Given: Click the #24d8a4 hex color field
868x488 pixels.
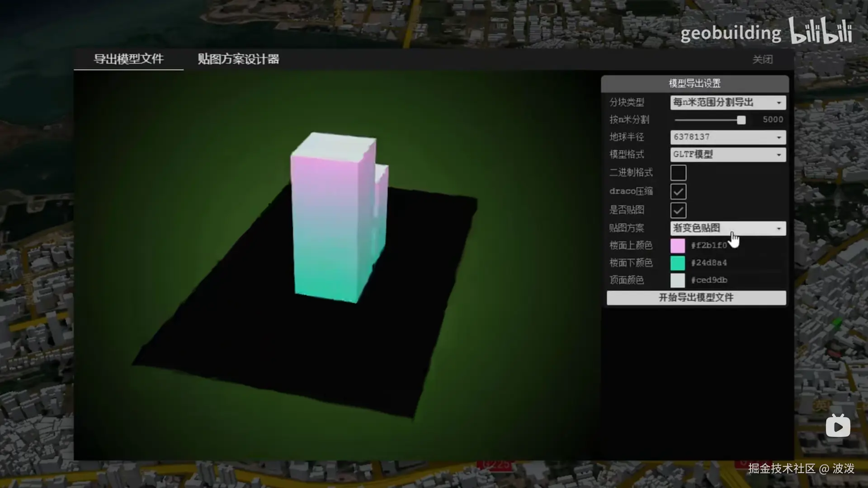Looking at the screenshot, I should pyautogui.click(x=709, y=263).
